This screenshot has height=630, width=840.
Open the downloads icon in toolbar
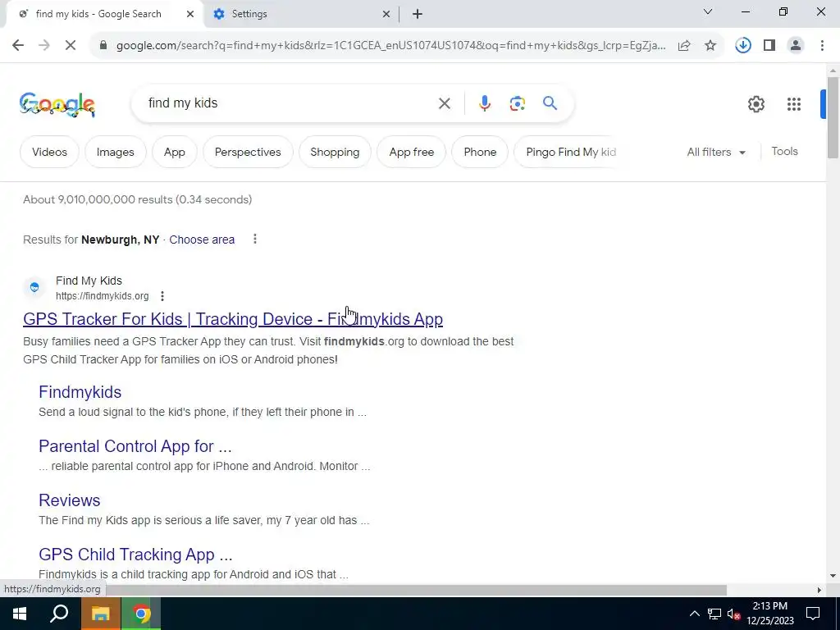pos(743,46)
